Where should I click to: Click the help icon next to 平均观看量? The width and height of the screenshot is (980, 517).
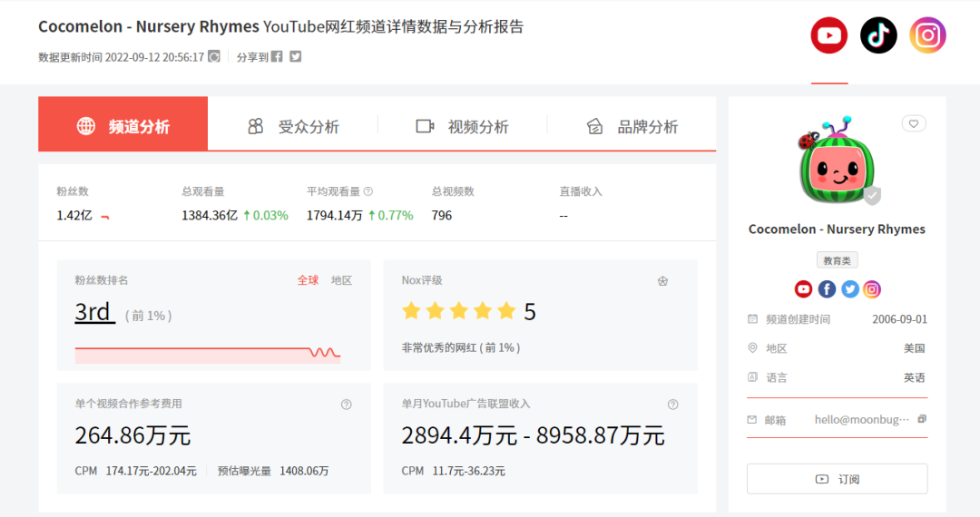point(368,191)
